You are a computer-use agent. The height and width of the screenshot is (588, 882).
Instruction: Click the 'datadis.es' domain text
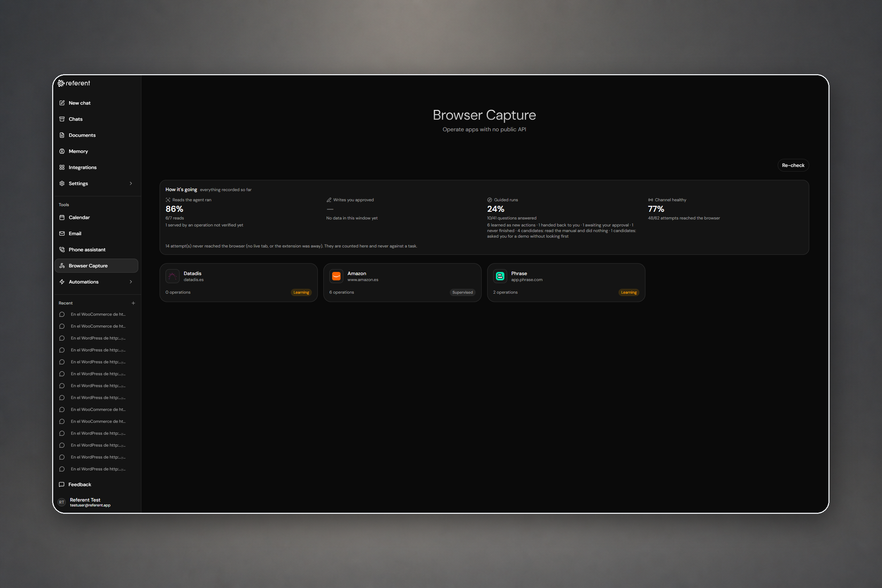coord(194,280)
